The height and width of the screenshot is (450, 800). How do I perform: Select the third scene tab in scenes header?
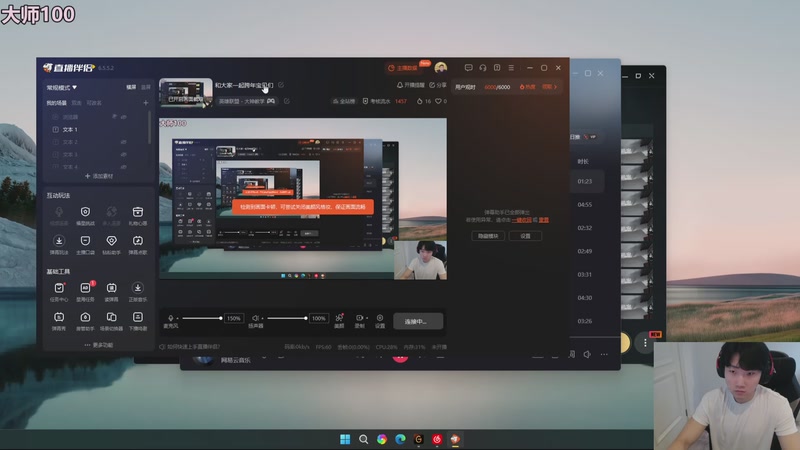pyautogui.click(x=94, y=103)
